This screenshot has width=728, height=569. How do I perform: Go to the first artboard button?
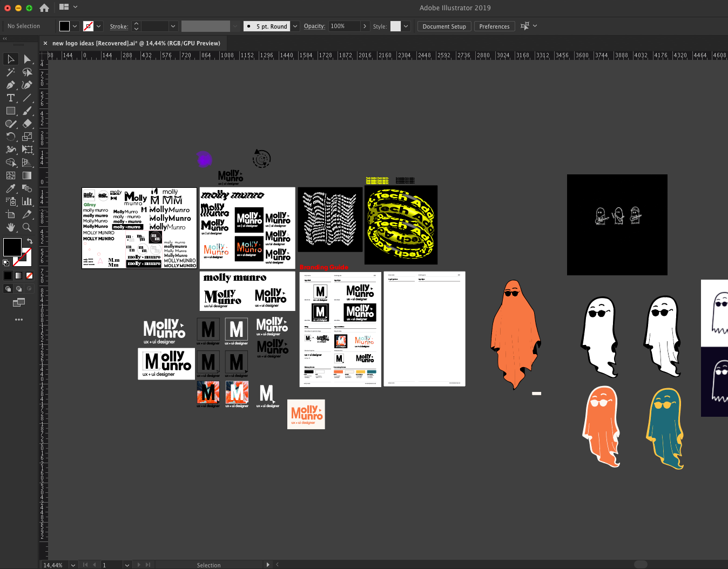pyautogui.click(x=85, y=565)
